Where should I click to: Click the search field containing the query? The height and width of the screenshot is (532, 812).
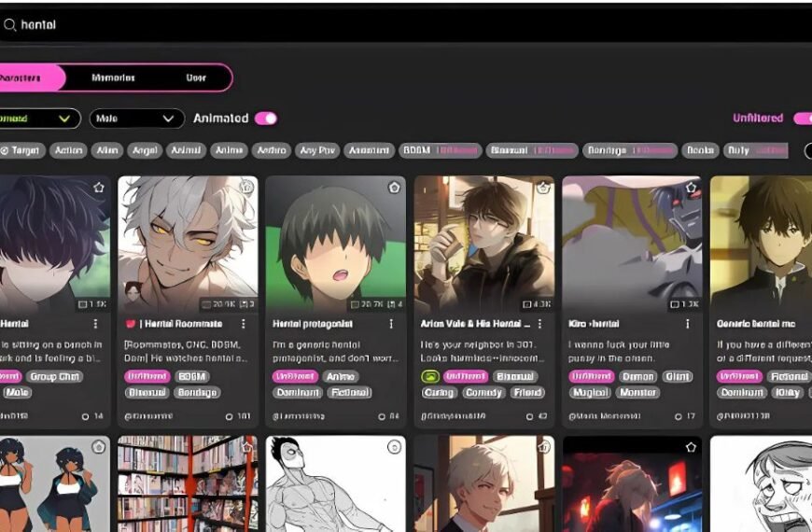pos(406,24)
